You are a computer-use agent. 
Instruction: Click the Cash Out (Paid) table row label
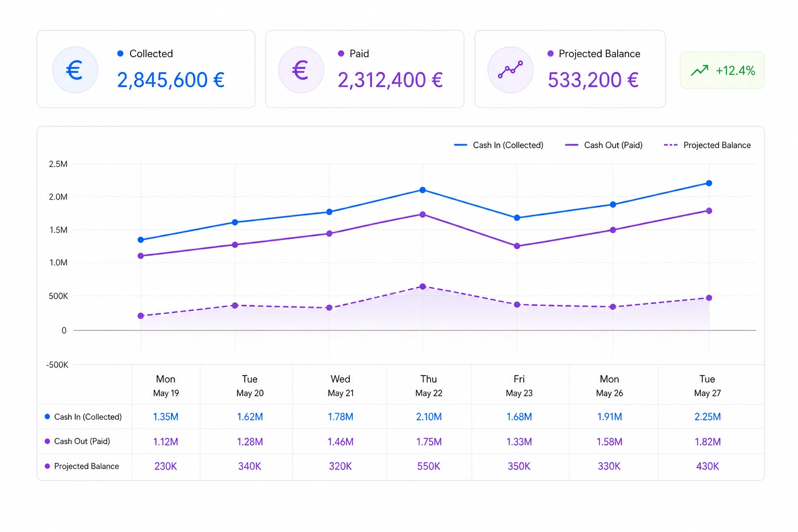pos(77,442)
